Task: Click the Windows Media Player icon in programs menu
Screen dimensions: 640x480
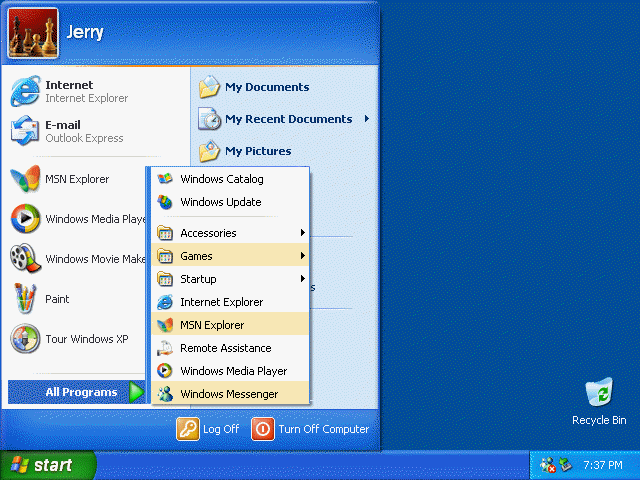Action: pyautogui.click(x=165, y=371)
